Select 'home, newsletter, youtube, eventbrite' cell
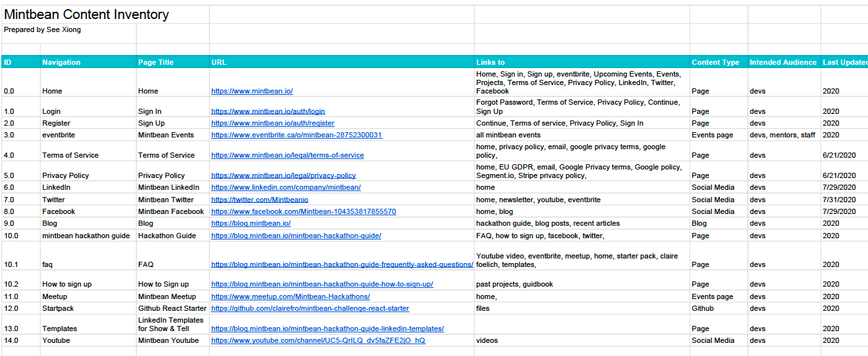868x356 pixels. tap(582, 200)
